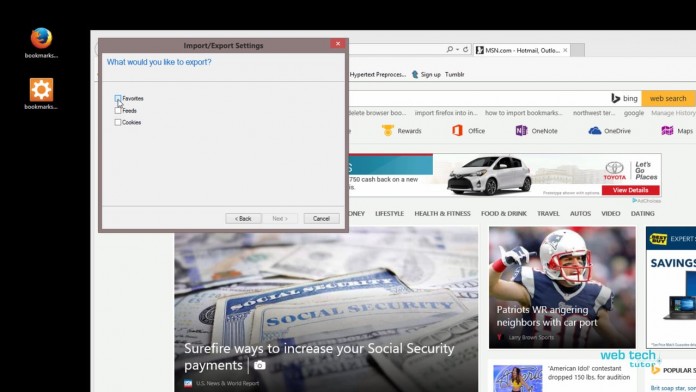Open the OneDrive cloud icon
Screen dimensions: 696x392
point(594,131)
